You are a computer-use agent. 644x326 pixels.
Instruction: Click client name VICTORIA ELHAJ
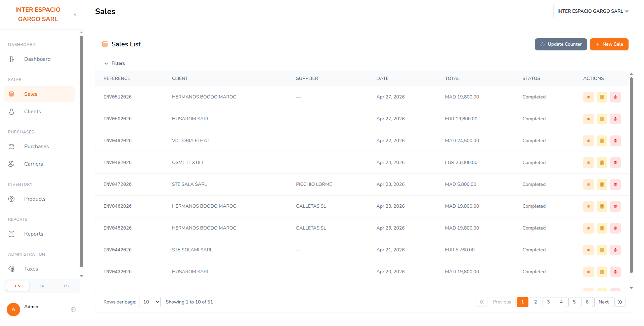[x=190, y=140]
